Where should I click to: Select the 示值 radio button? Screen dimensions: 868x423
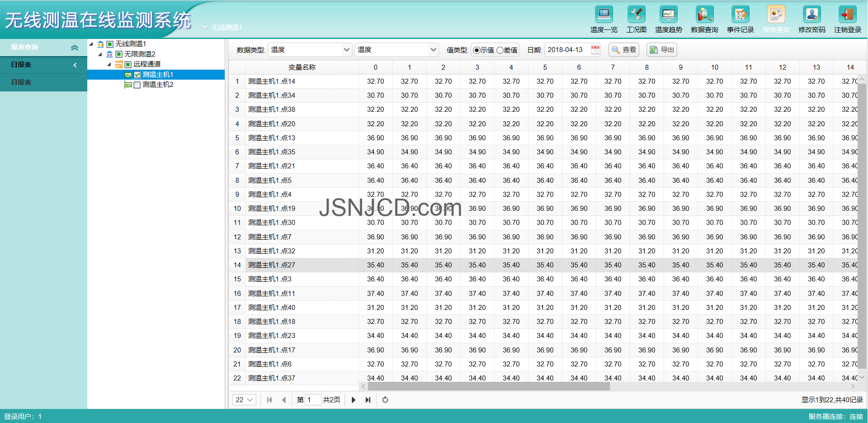coord(476,50)
